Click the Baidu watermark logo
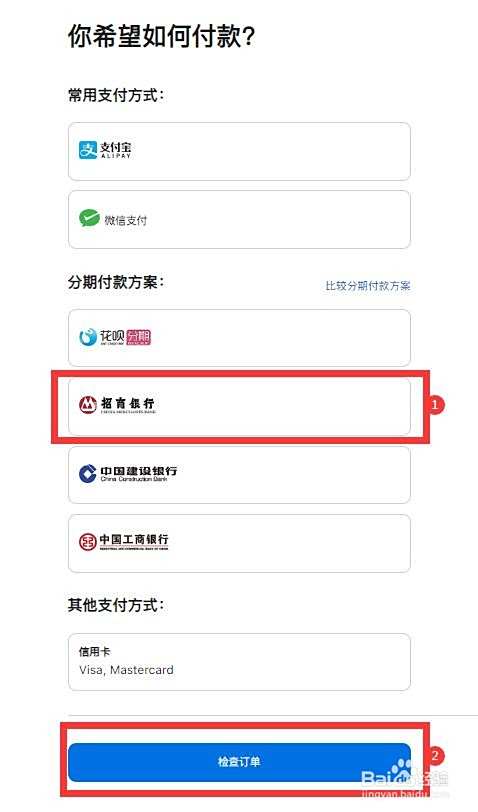478x812 pixels. (404, 777)
